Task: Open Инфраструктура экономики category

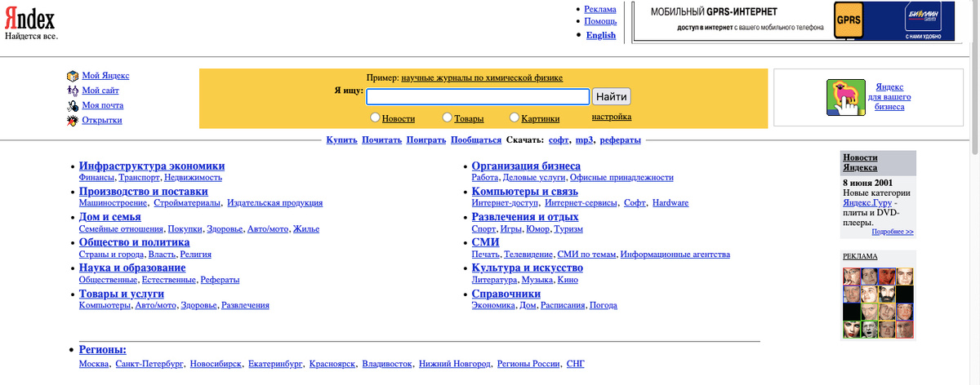Action: click(152, 166)
